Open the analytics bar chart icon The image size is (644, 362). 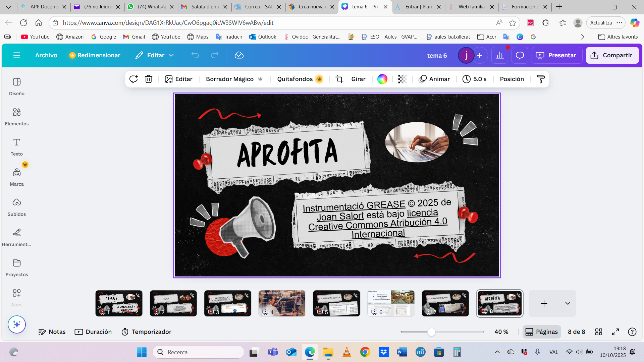point(500,55)
